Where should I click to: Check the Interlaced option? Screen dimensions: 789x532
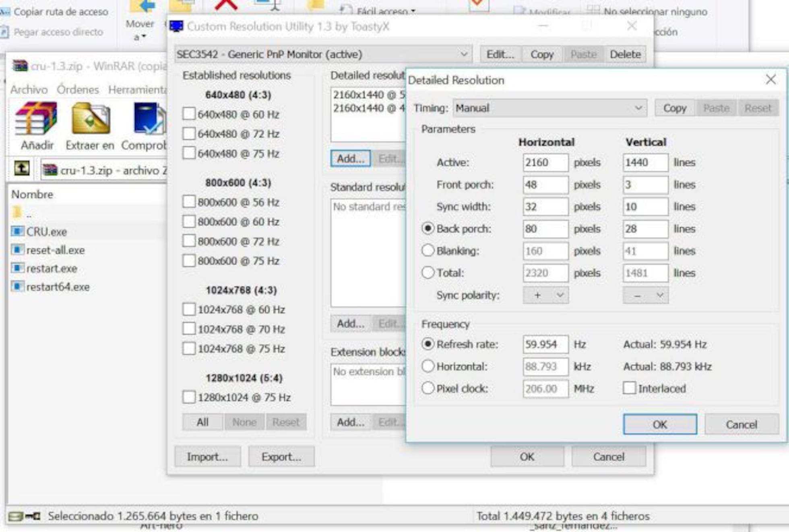coord(629,388)
